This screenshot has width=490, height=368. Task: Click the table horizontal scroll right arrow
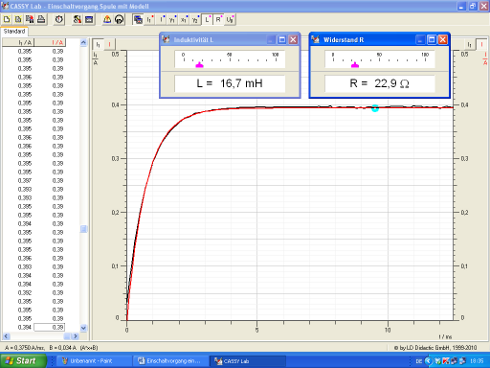pos(75,336)
